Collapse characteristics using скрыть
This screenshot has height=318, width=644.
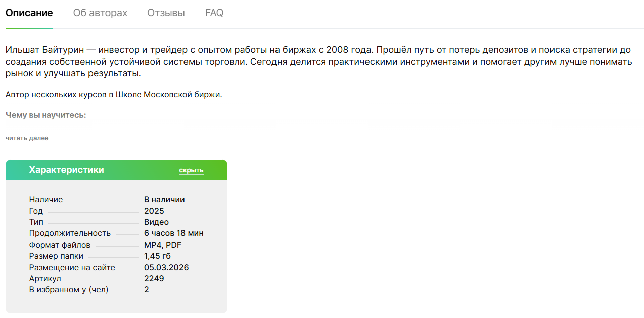[191, 170]
